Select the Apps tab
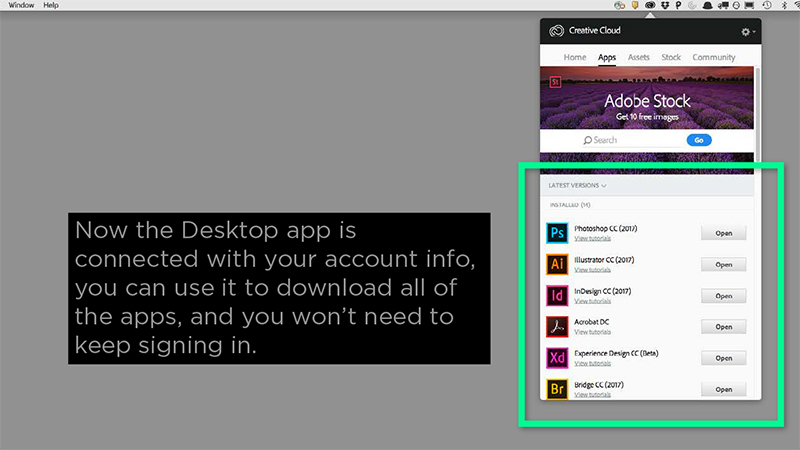 pyautogui.click(x=607, y=57)
